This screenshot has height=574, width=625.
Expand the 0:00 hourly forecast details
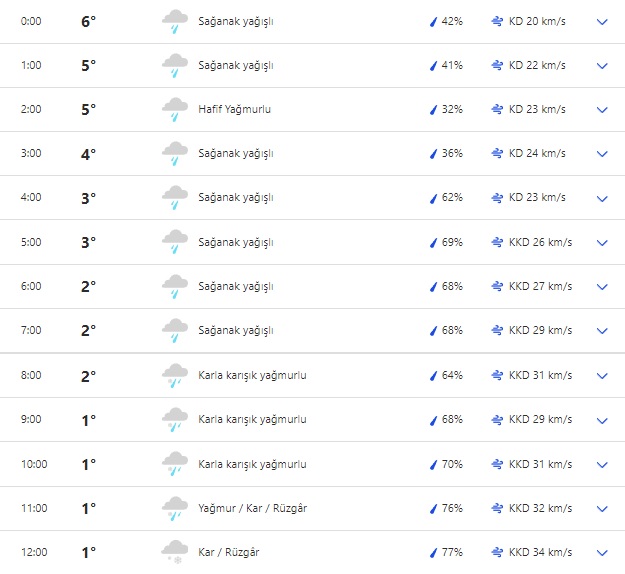pos(602,22)
